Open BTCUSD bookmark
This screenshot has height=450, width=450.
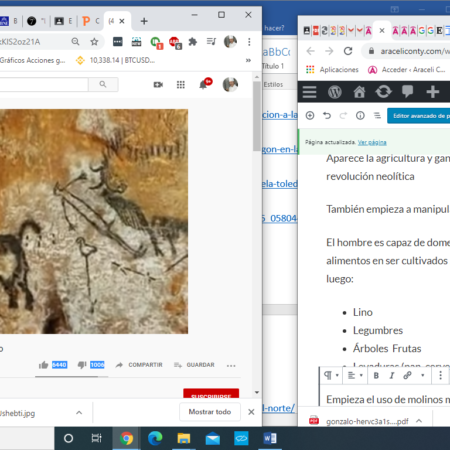tap(115, 60)
